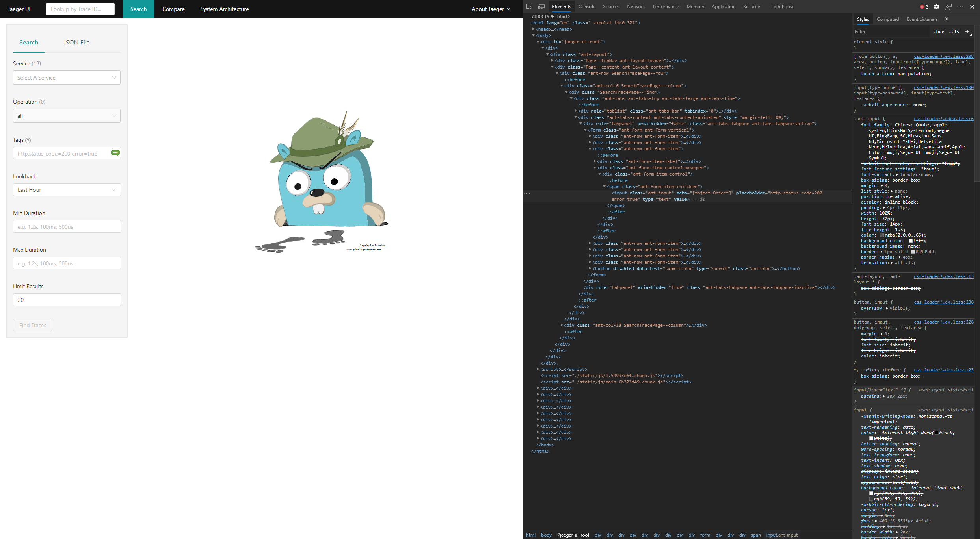Open the Select A Service dropdown
This screenshot has height=539, width=980.
[x=67, y=78]
